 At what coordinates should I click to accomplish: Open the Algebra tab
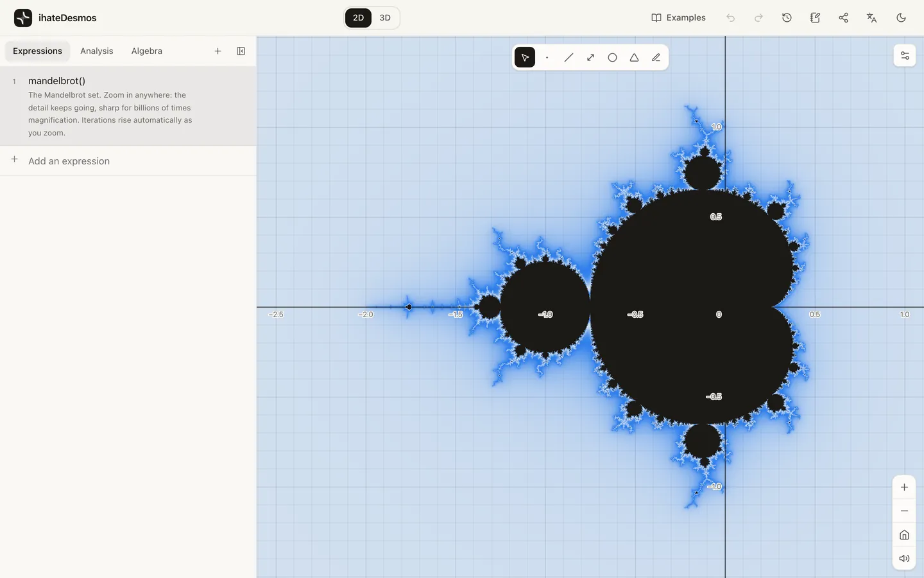(x=147, y=51)
